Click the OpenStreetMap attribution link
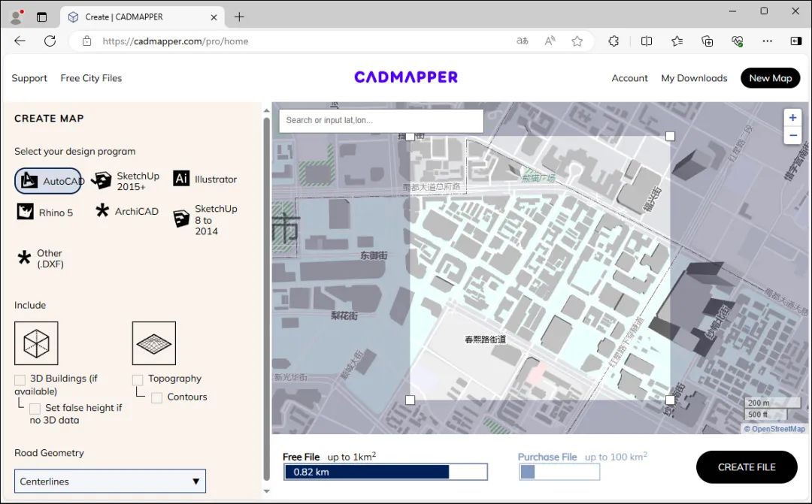Screen dimensions: 812x504 click(778, 429)
